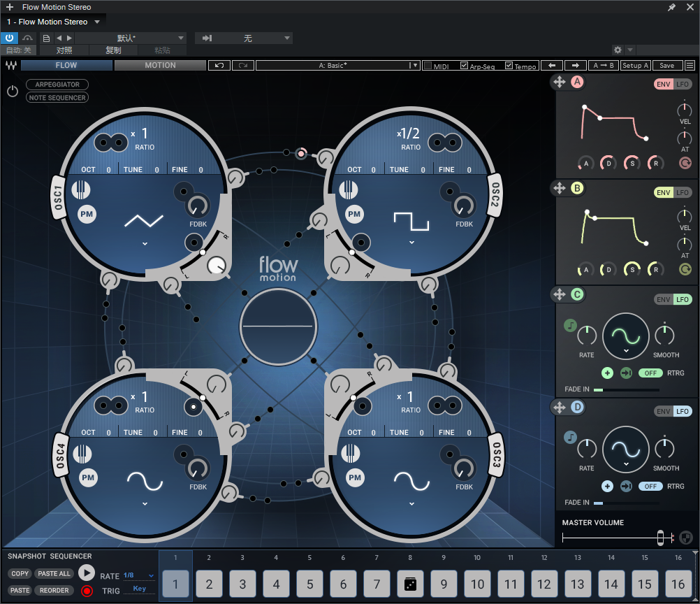Toggle the RTRG OFF switch on LFO D

pos(650,486)
